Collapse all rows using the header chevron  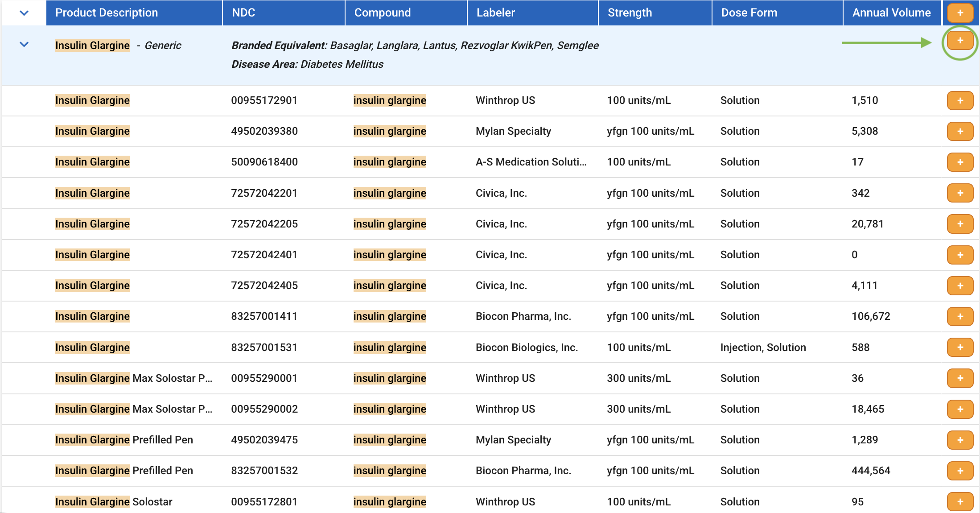click(24, 13)
